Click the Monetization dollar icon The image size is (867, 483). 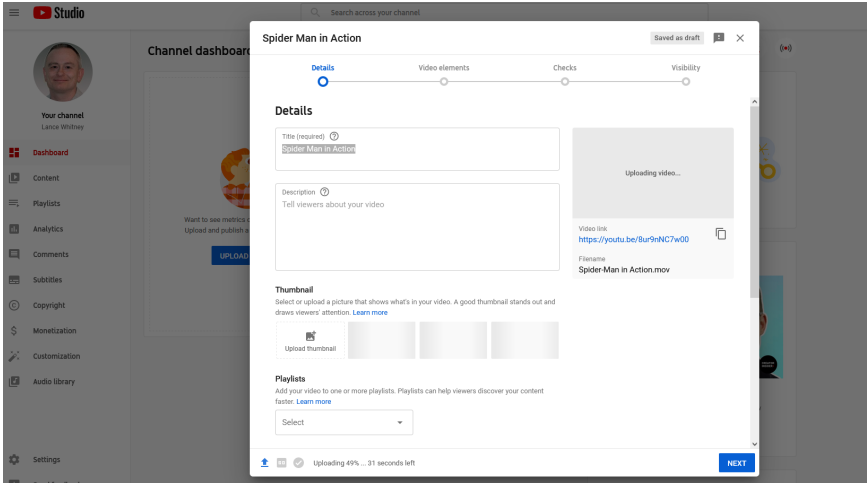(x=14, y=330)
